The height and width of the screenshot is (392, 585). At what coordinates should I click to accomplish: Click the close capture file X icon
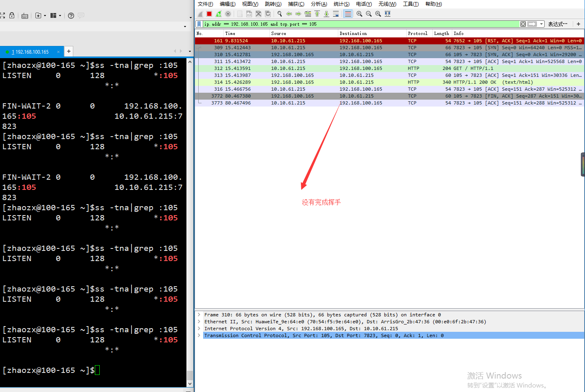pos(259,14)
